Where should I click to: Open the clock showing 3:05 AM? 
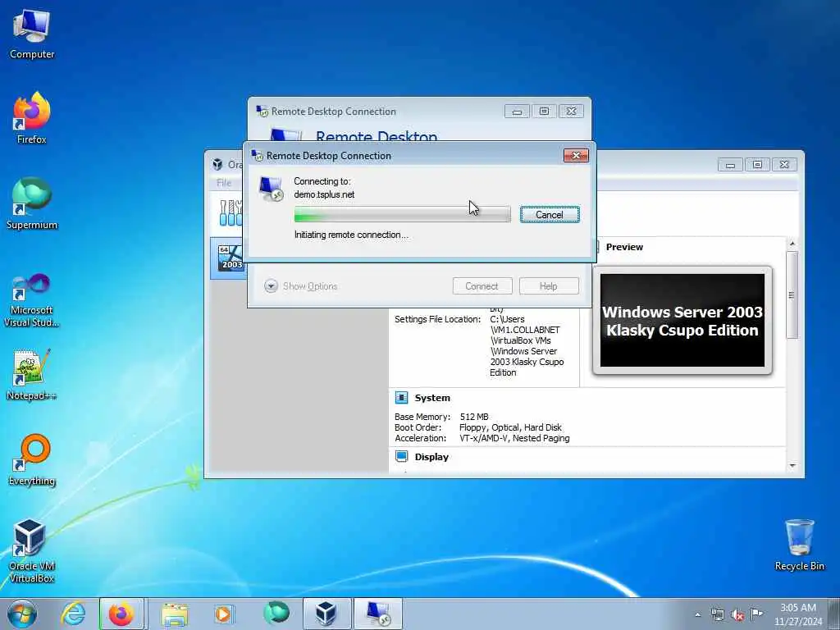click(x=798, y=614)
